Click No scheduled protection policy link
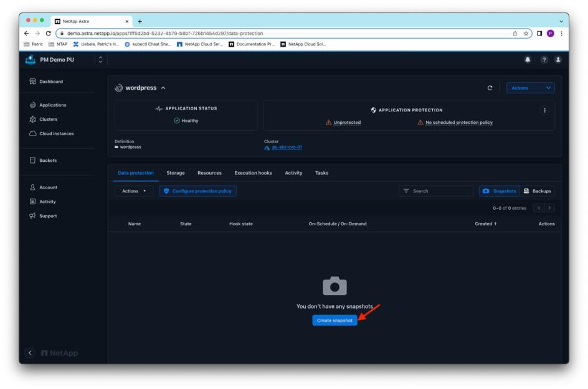The width and height of the screenshot is (588, 389). [x=459, y=123]
